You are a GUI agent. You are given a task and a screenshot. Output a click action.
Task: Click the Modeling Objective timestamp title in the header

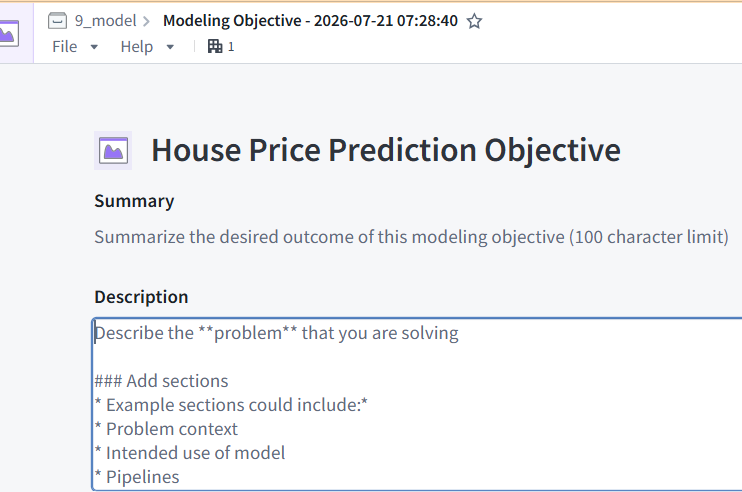tap(310, 21)
